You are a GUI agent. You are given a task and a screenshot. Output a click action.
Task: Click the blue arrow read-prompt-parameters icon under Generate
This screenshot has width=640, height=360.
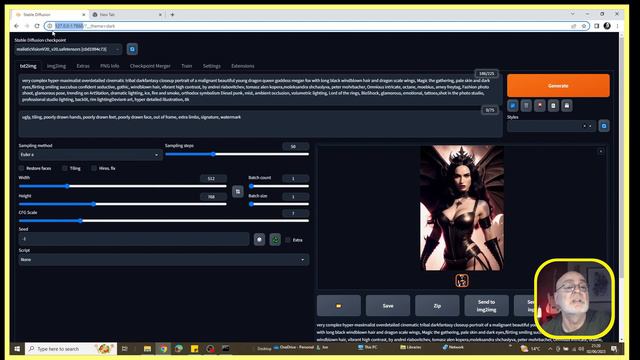coord(513,106)
